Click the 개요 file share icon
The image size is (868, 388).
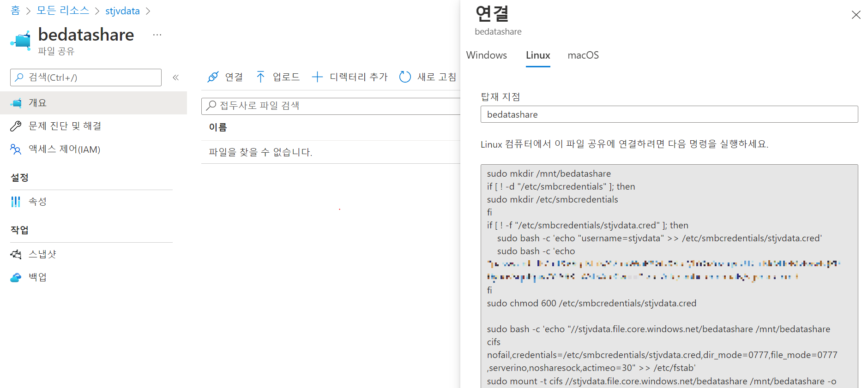pyautogui.click(x=16, y=103)
